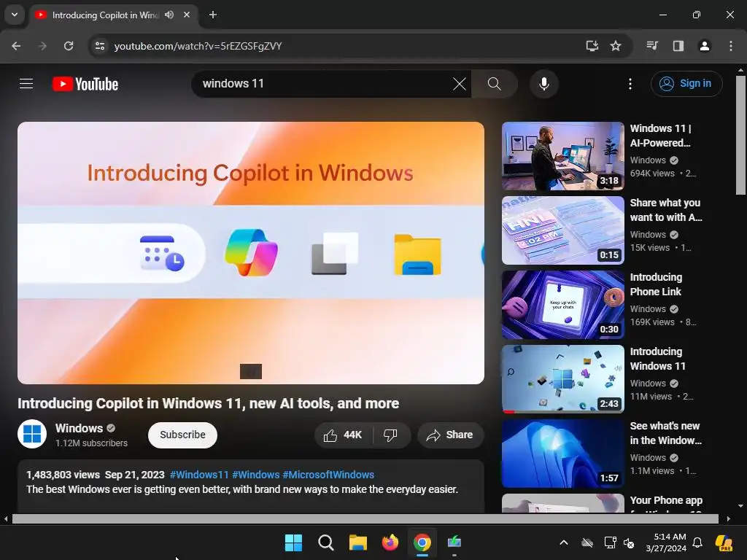Viewport: 747px width, 560px height.
Task: Clear the search box with the X
Action: point(460,84)
